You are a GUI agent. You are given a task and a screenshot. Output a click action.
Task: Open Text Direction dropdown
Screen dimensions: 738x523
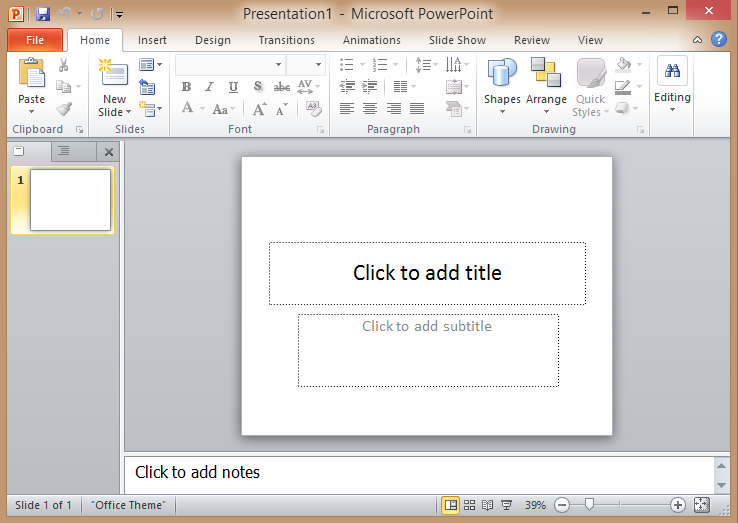[457, 64]
